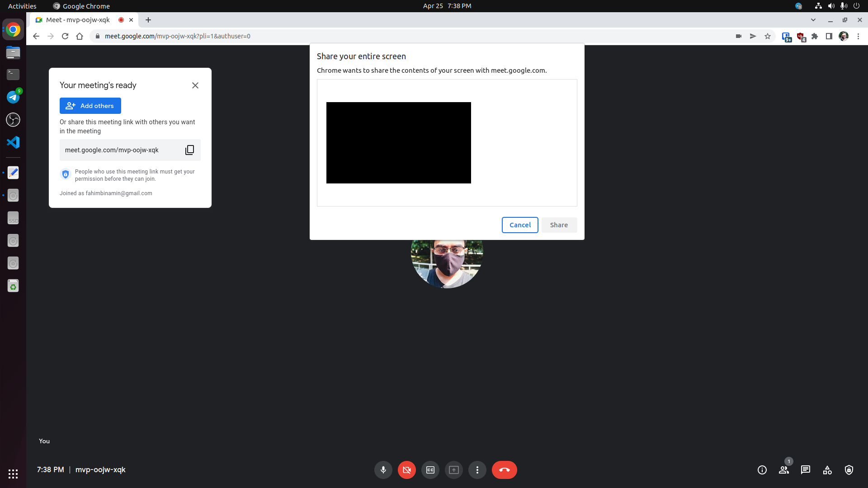Expand the Chrome tab search chevron
Screen dimensions: 868x488
[x=813, y=20]
